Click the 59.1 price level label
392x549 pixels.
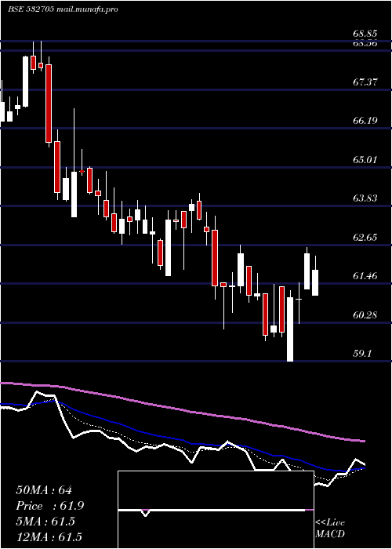pyautogui.click(x=362, y=354)
